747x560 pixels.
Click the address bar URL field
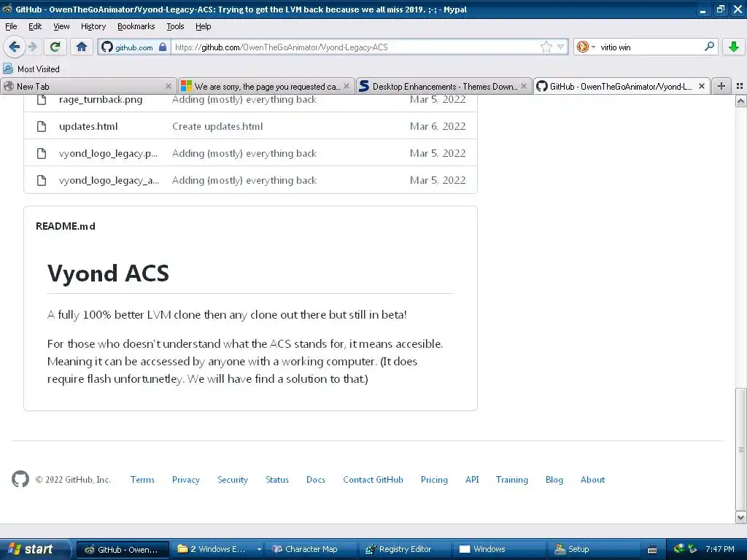(355, 47)
